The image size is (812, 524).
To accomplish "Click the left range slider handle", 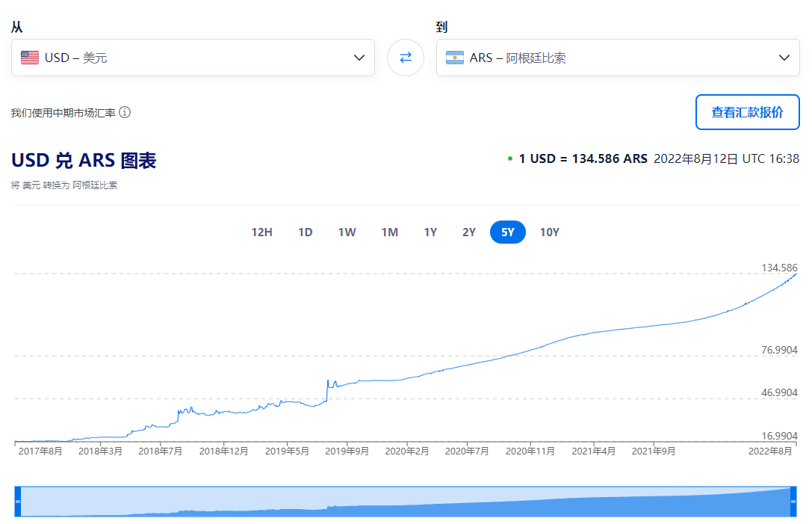I will [x=18, y=502].
